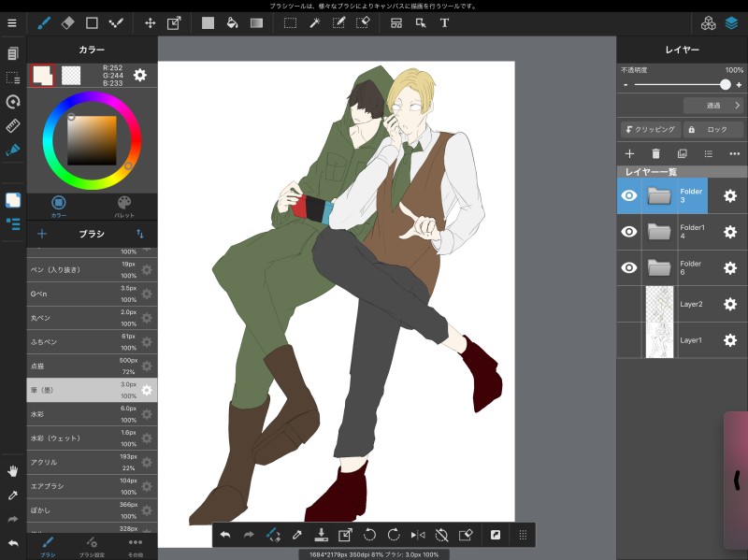The width and height of the screenshot is (748, 560).
Task: Open the ブラシ設定 tab
Action: 91,545
